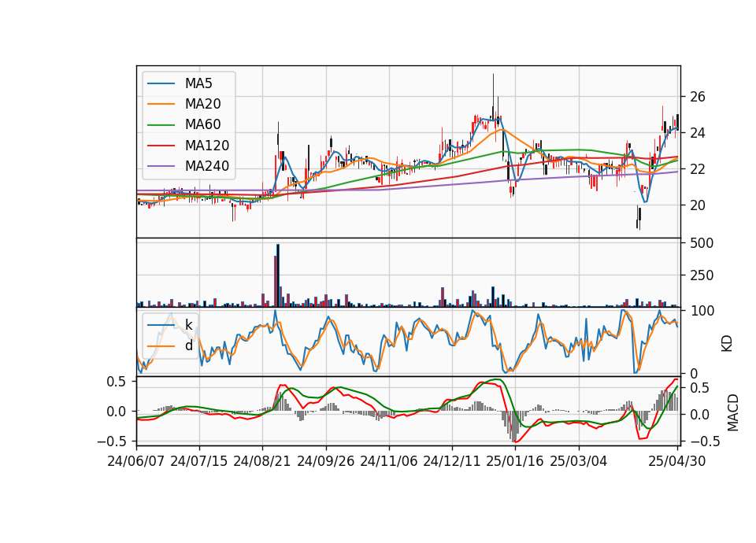This screenshot has height=543, width=756.
Task: Click the price axis value 20
Action: click(698, 205)
